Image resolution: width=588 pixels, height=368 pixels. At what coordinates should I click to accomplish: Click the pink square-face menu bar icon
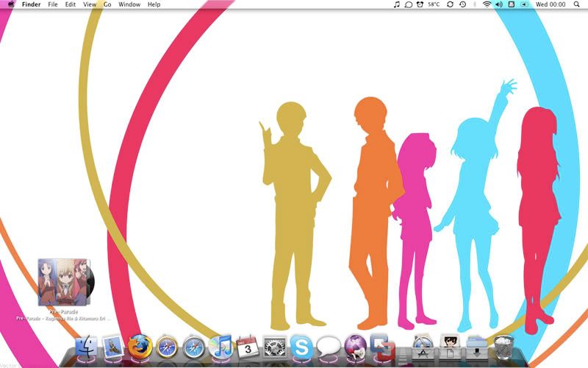[511, 4]
